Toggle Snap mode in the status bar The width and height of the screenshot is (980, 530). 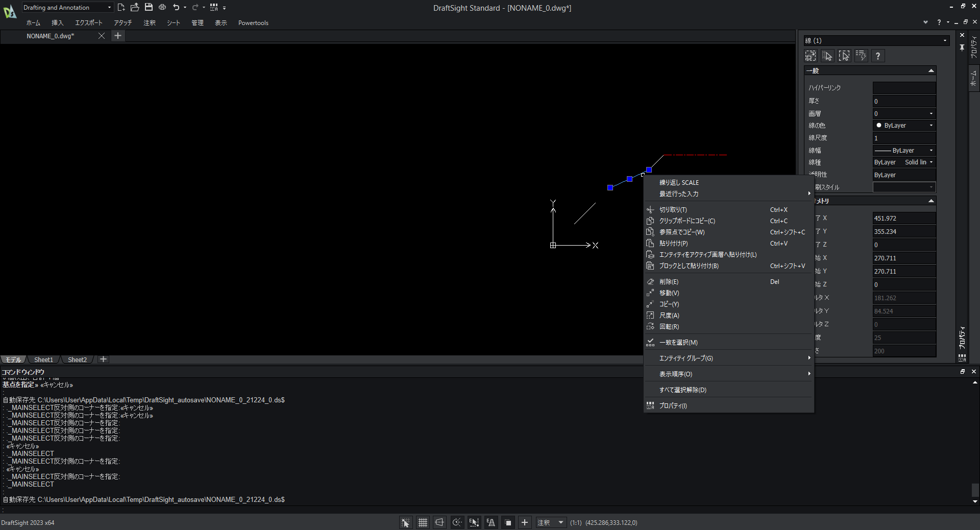(x=406, y=522)
